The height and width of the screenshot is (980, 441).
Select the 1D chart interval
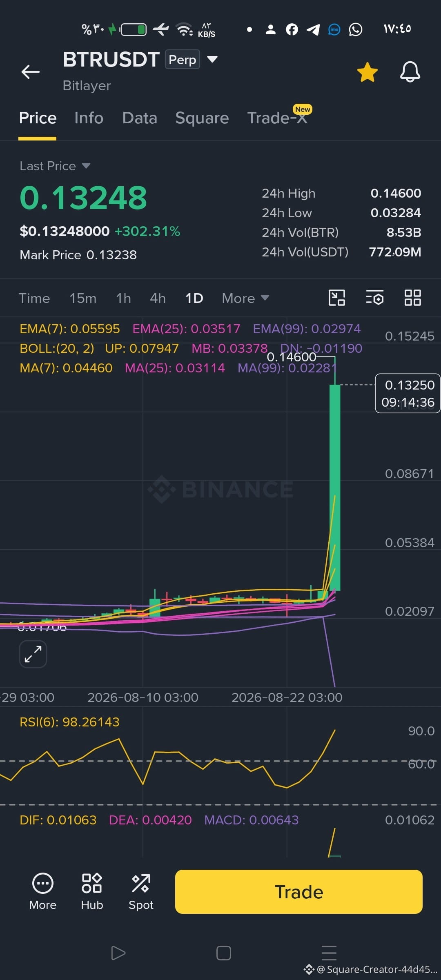pos(194,298)
